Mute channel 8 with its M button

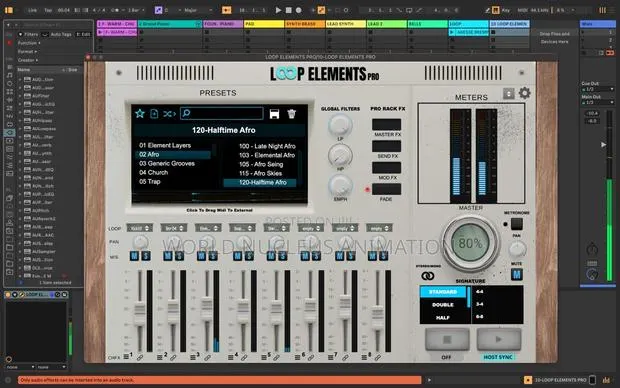[x=372, y=256]
